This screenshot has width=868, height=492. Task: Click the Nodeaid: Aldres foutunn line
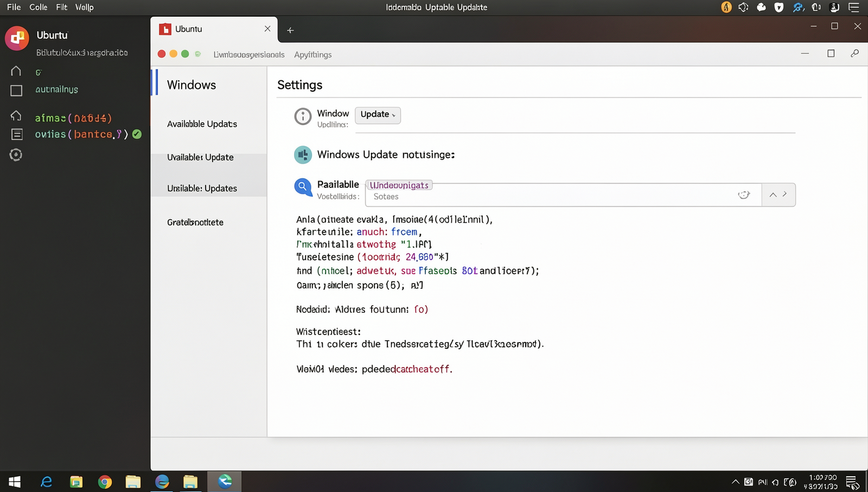(362, 310)
